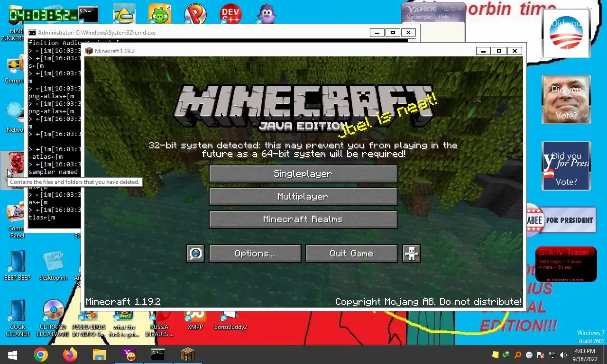607x364 pixels.
Task: Click the Help menu in Yahoo Messenger
Action: coord(443,17)
